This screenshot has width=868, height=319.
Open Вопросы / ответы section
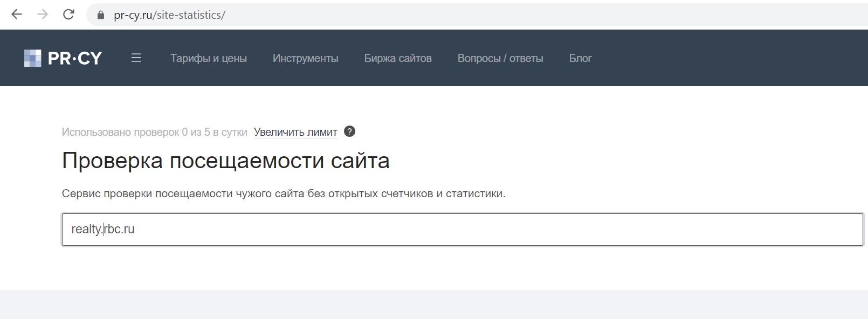tap(500, 58)
